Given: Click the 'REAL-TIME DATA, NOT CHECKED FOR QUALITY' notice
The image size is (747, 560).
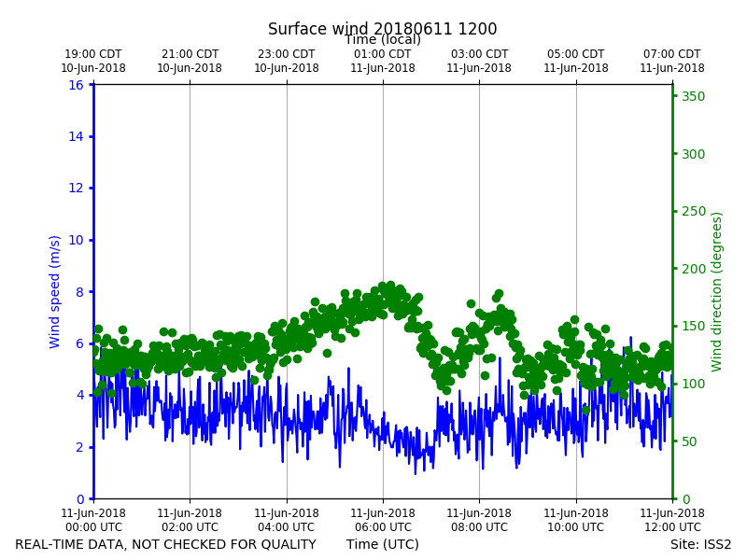Looking at the screenshot, I should [x=166, y=544].
